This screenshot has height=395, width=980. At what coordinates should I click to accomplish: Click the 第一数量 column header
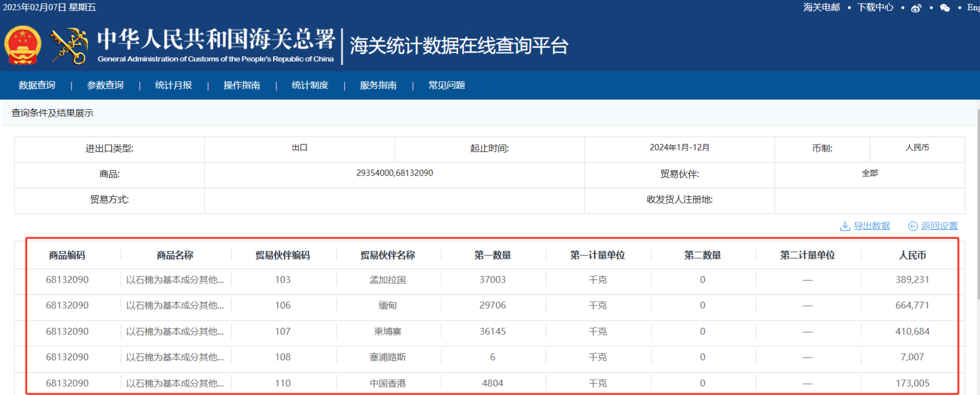pos(493,256)
